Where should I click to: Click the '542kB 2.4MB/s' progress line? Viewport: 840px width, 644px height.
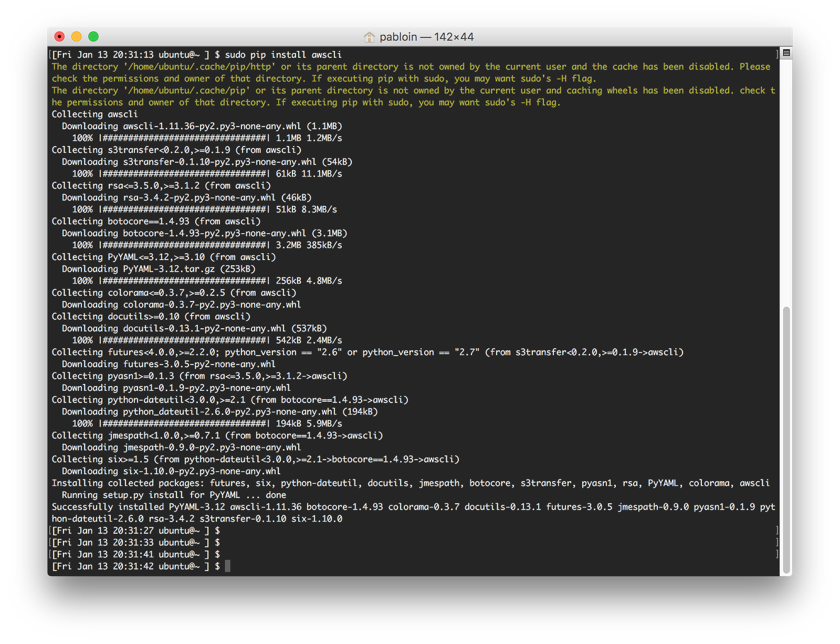pos(207,340)
